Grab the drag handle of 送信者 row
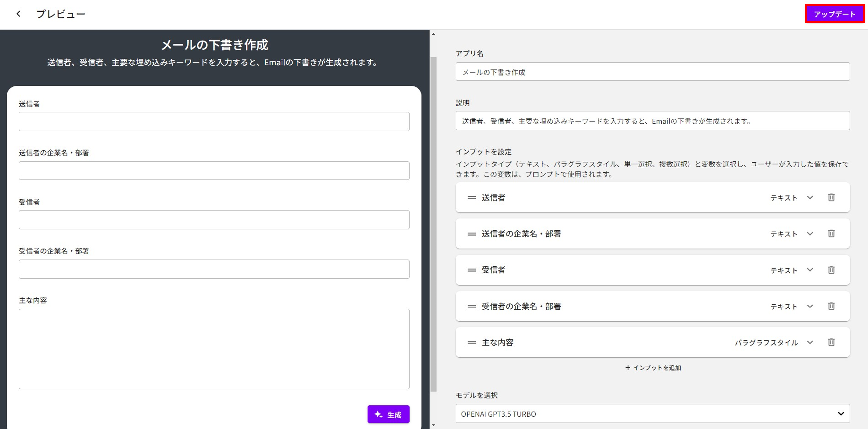This screenshot has height=429, width=868. [x=471, y=198]
